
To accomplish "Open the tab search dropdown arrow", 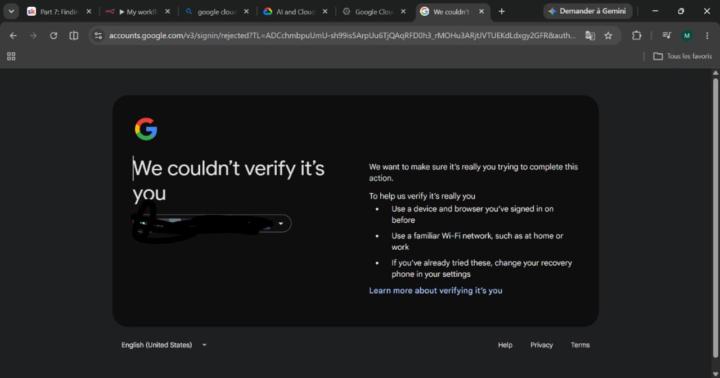I will click(x=11, y=11).
